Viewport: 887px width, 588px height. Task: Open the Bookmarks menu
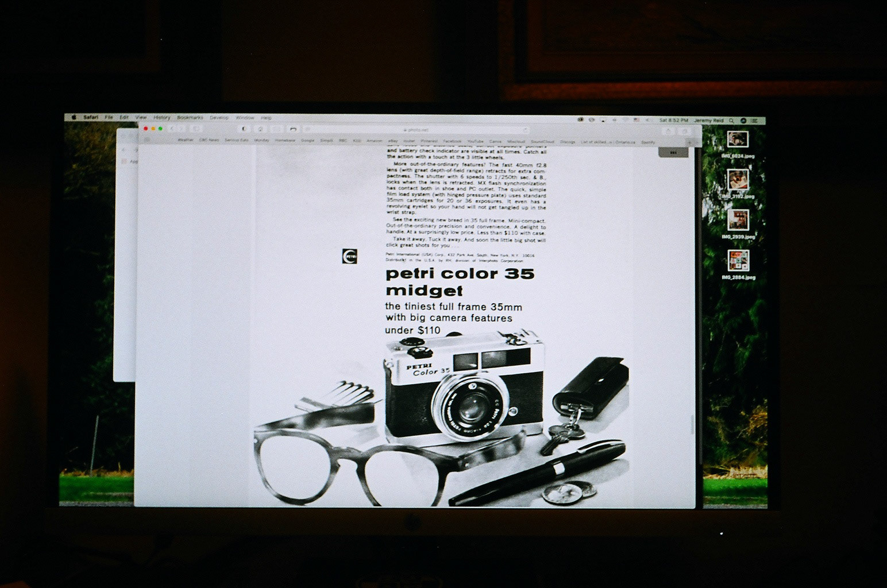(x=190, y=117)
